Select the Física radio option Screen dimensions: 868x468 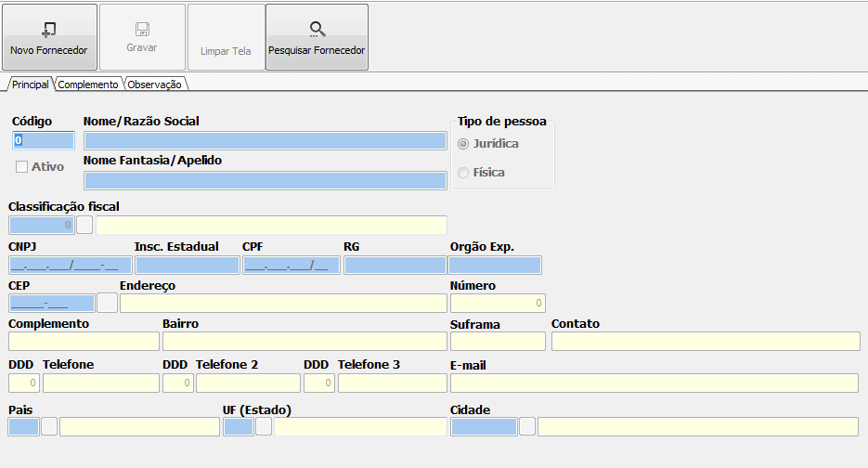(463, 173)
